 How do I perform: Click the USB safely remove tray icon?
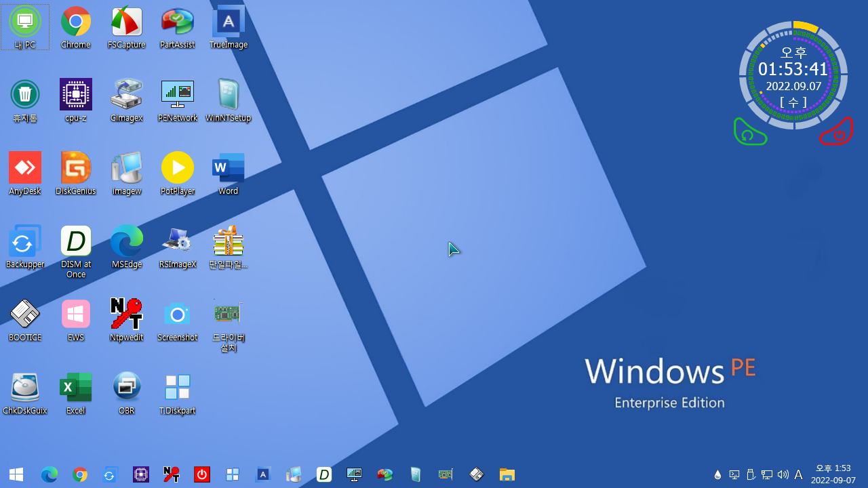click(x=751, y=474)
